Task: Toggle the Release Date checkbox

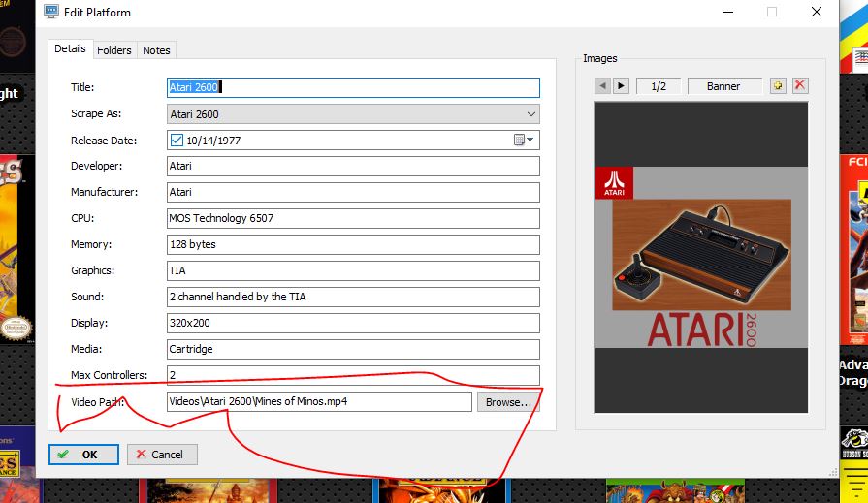Action: [x=177, y=140]
